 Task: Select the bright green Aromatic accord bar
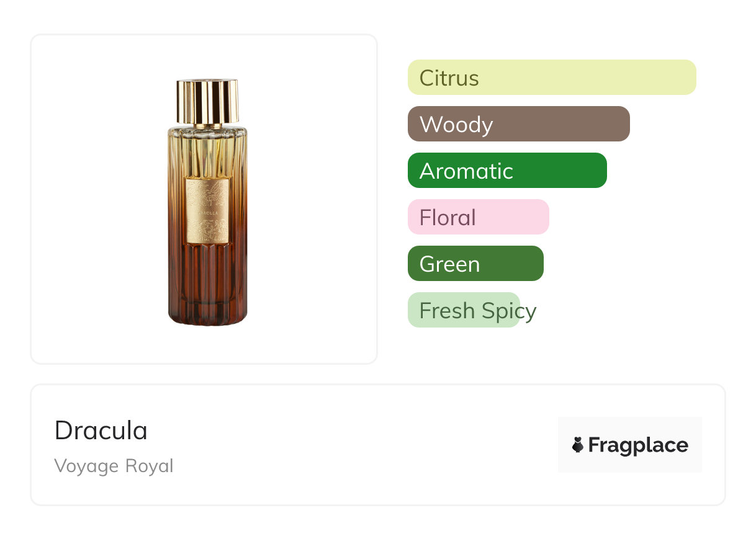507,171
